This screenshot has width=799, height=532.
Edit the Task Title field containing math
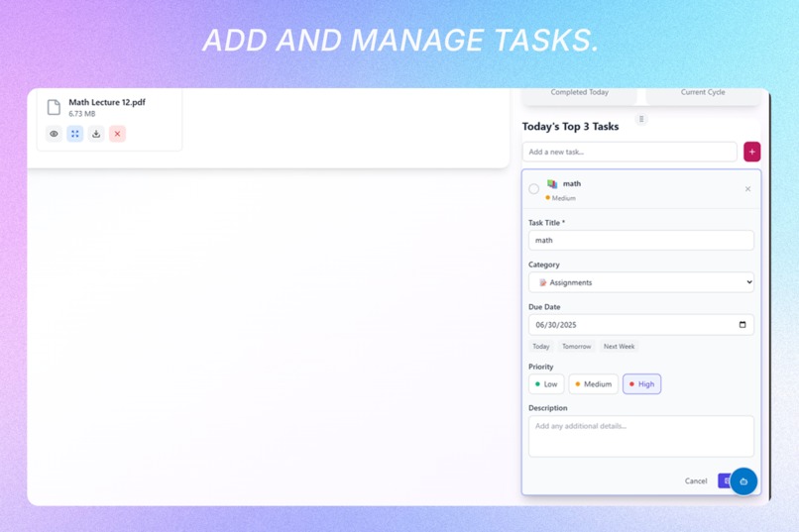(x=641, y=241)
